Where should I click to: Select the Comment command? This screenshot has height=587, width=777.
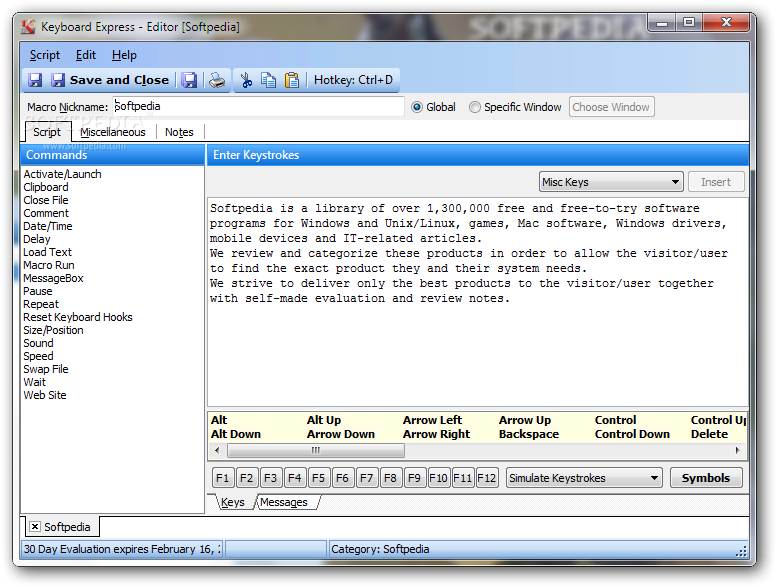tap(46, 213)
